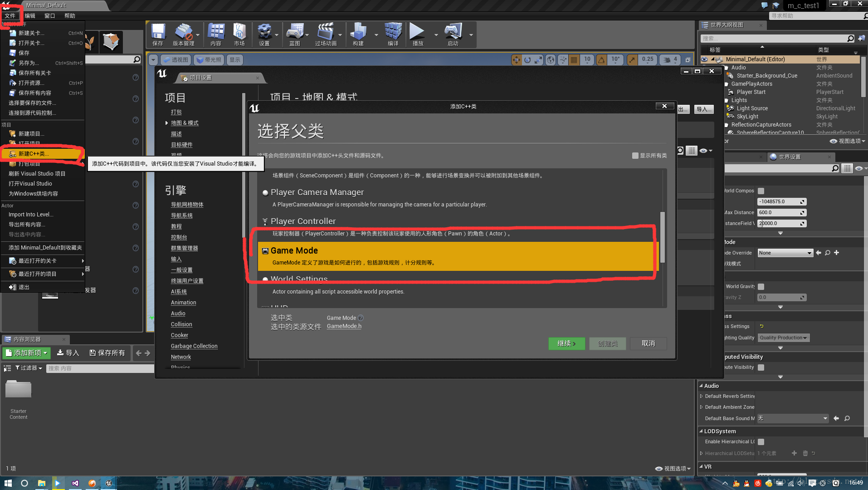
Task: Click the plus icon in Hierarchical LODSetup row
Action: [794, 453]
